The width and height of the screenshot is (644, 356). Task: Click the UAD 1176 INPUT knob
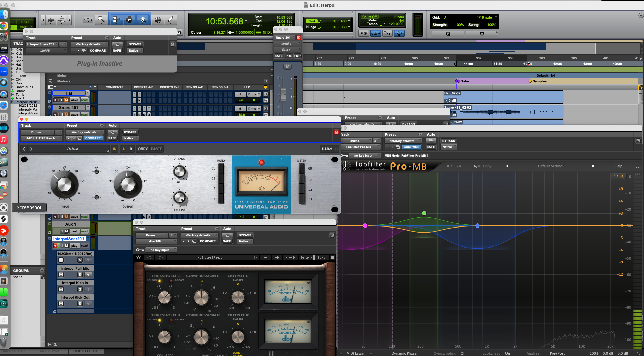click(x=65, y=184)
